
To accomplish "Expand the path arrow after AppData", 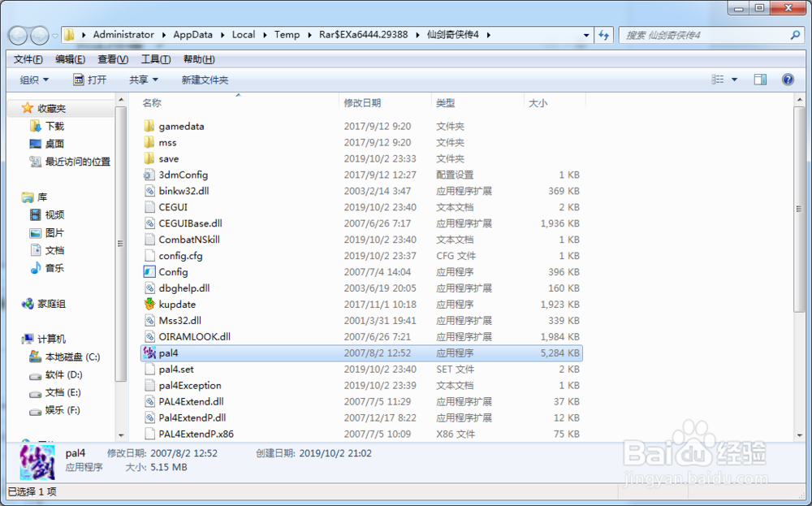I will tap(222, 35).
